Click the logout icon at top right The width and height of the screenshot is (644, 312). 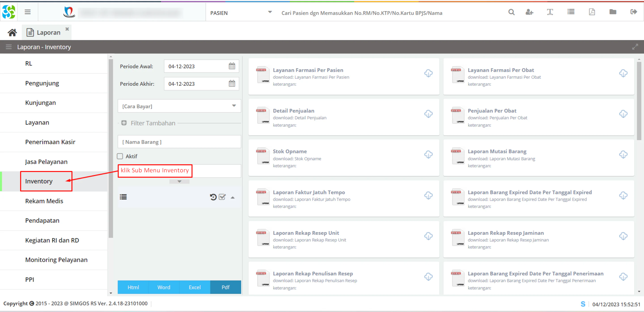click(x=633, y=12)
